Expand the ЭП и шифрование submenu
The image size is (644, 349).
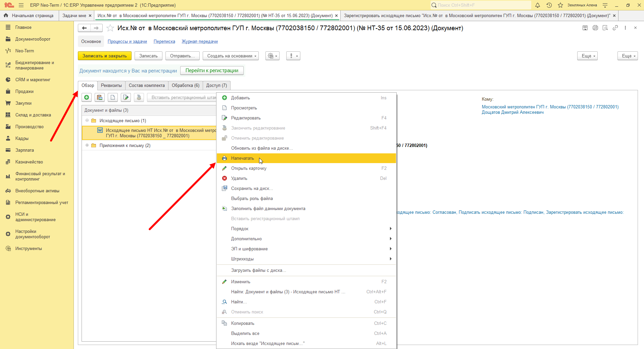point(306,249)
